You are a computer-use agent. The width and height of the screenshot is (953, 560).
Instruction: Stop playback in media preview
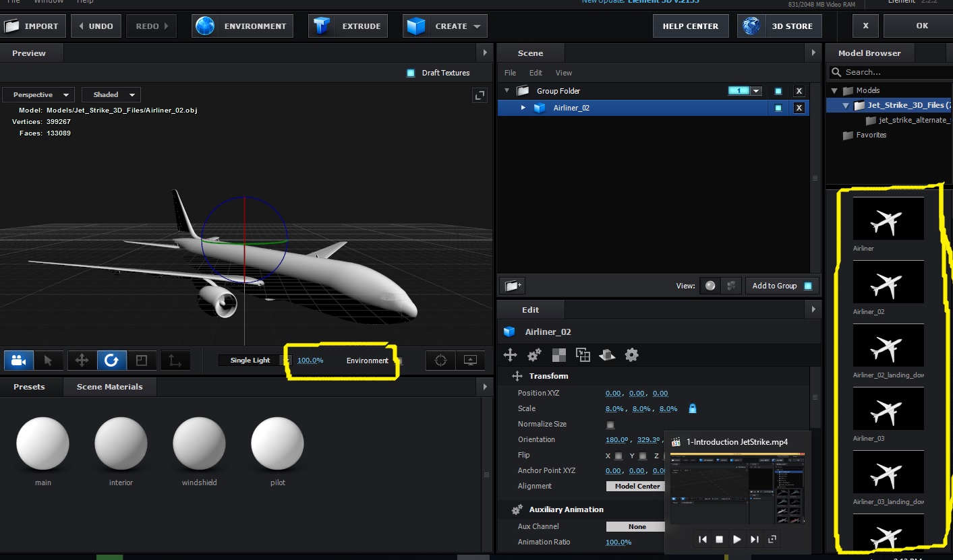pyautogui.click(x=719, y=539)
